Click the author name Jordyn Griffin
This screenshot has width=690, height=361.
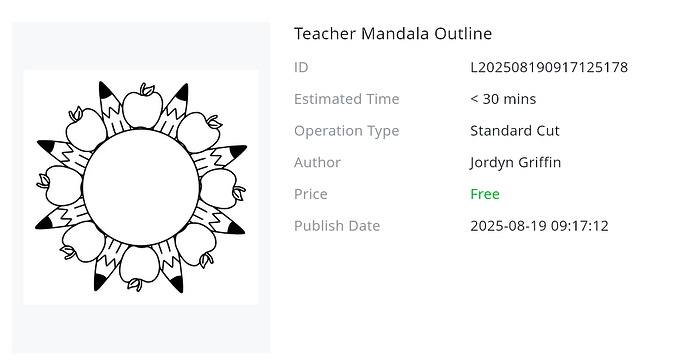click(x=515, y=162)
